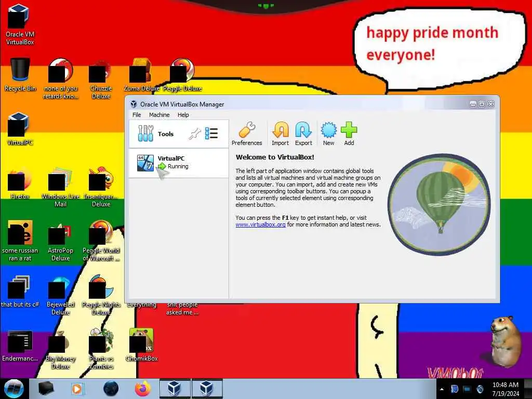The image size is (532, 399).
Task: Open the Help menu
Action: pos(183,115)
